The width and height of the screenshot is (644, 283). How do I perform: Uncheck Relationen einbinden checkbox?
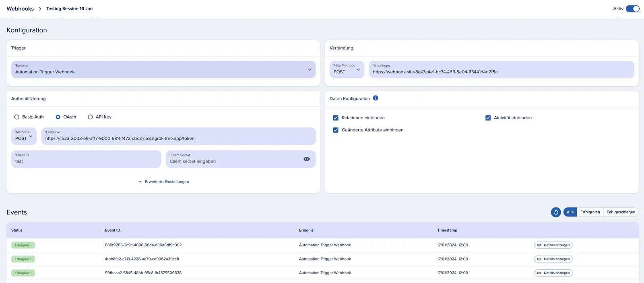point(336,118)
